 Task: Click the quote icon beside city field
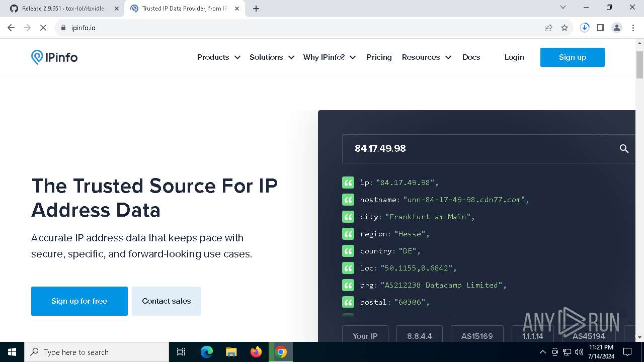(x=348, y=217)
